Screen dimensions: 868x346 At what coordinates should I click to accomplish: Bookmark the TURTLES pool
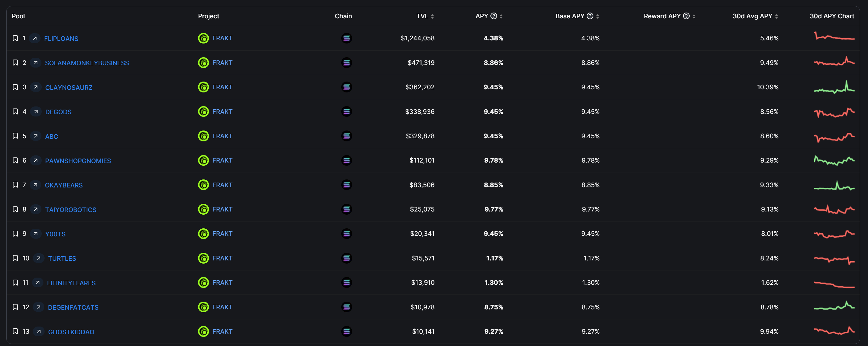(15, 258)
